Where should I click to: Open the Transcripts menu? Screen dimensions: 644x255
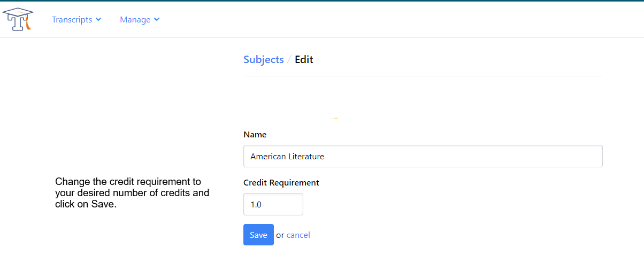coord(72,20)
